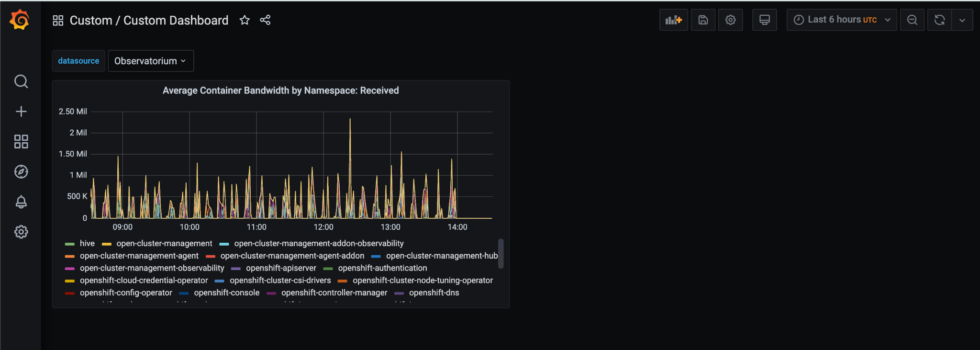The height and width of the screenshot is (350, 980).
Task: Save dashboard using the floppy disk icon
Action: [x=703, y=20]
